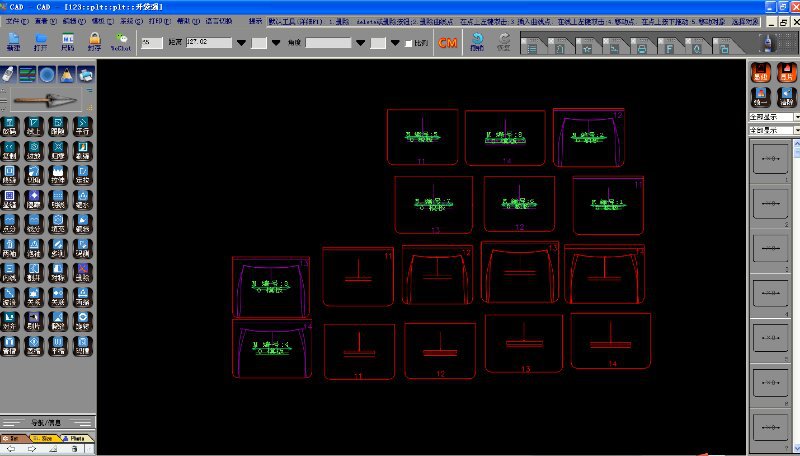Open the 文件(F) menu
The height and width of the screenshot is (456, 800).
click(x=17, y=21)
